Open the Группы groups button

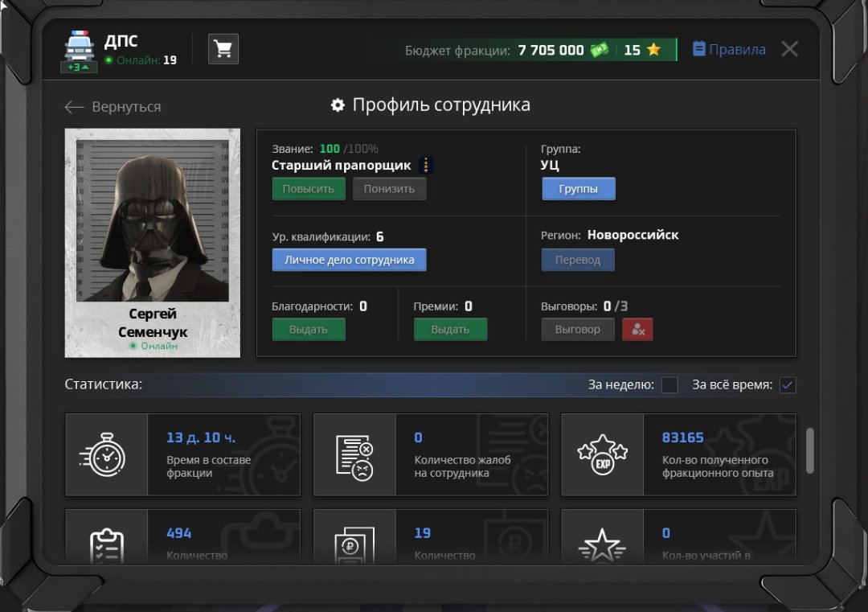tap(578, 189)
